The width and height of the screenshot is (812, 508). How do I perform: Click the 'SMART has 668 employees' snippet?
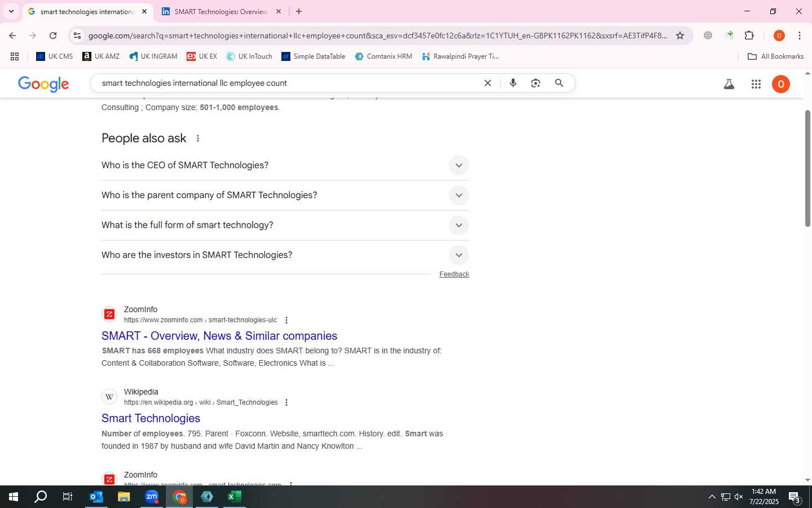(x=153, y=351)
